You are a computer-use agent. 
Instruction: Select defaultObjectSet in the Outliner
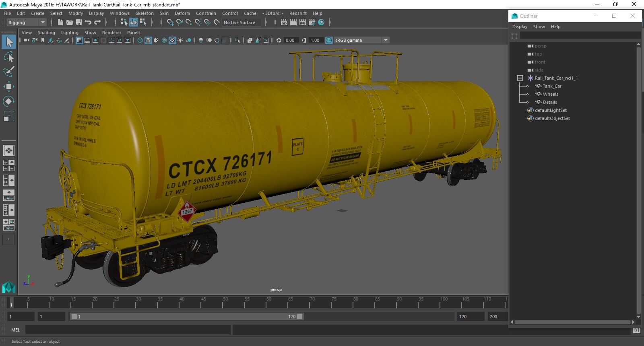coord(552,118)
